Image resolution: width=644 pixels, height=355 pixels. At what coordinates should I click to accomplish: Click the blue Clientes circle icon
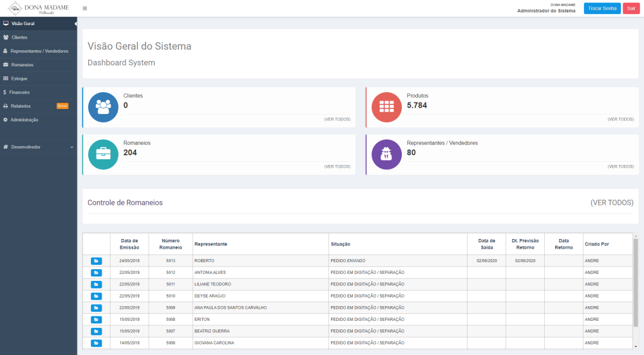pyautogui.click(x=103, y=107)
